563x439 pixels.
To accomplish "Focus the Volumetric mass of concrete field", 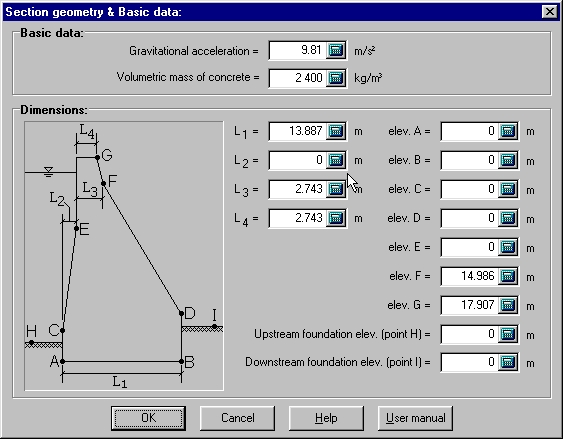I will point(298,78).
